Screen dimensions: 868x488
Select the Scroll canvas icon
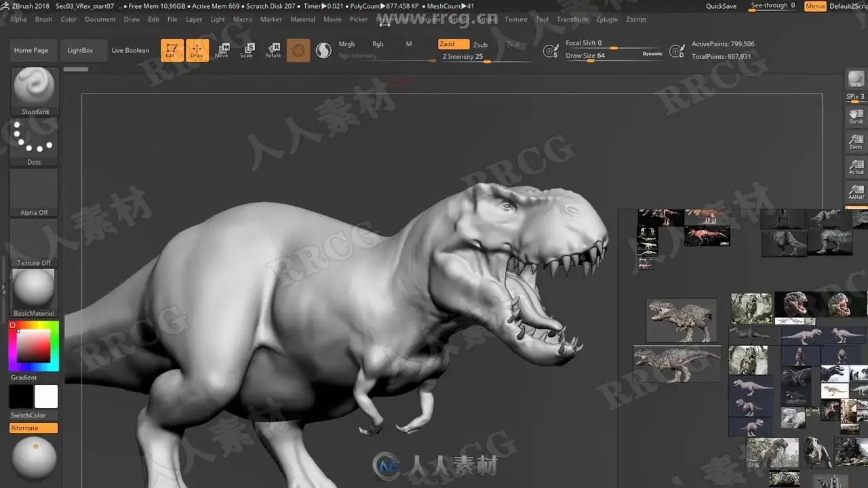coord(856,116)
